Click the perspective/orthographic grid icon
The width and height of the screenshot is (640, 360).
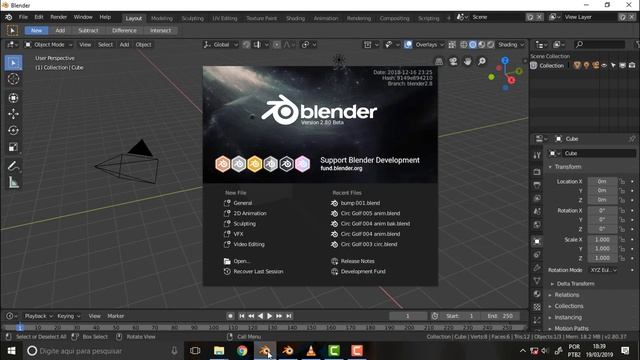point(439,61)
